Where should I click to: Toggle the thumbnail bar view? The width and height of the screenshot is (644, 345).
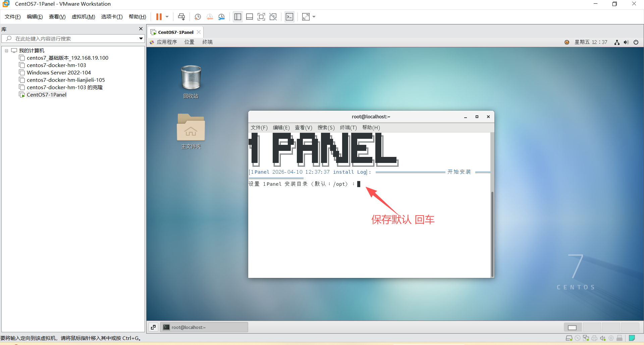[250, 17]
